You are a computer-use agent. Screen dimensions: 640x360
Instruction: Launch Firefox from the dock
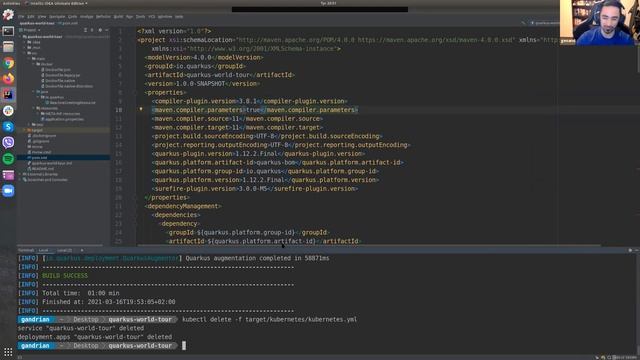8,79
